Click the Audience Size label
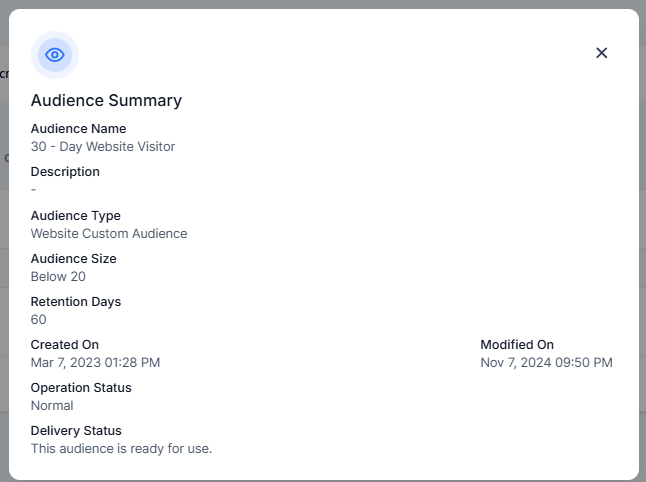Screen dimensions: 646x482 point(73,259)
